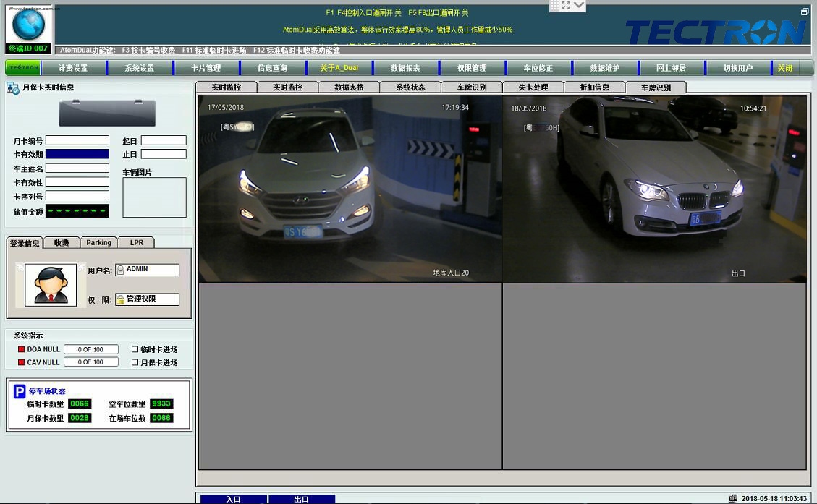Enable the 月保卡进场 checkbox

[x=135, y=362]
